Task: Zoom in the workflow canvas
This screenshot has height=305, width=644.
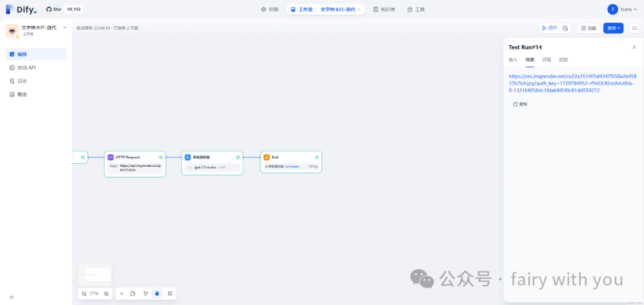Action: [106, 294]
